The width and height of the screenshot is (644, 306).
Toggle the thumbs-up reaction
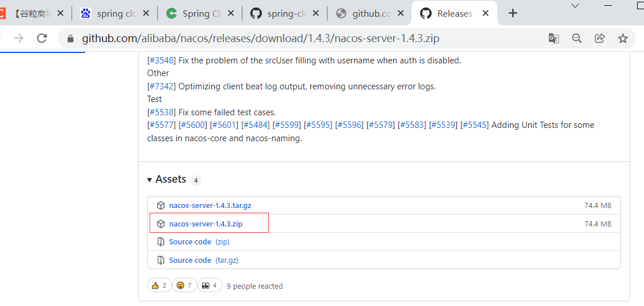click(159, 285)
